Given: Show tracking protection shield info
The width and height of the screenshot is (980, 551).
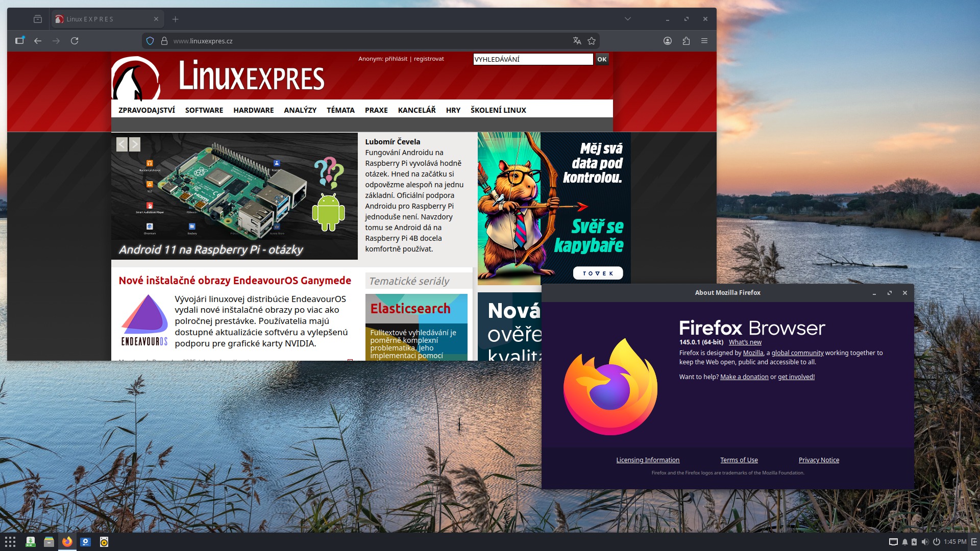Looking at the screenshot, I should (x=150, y=41).
